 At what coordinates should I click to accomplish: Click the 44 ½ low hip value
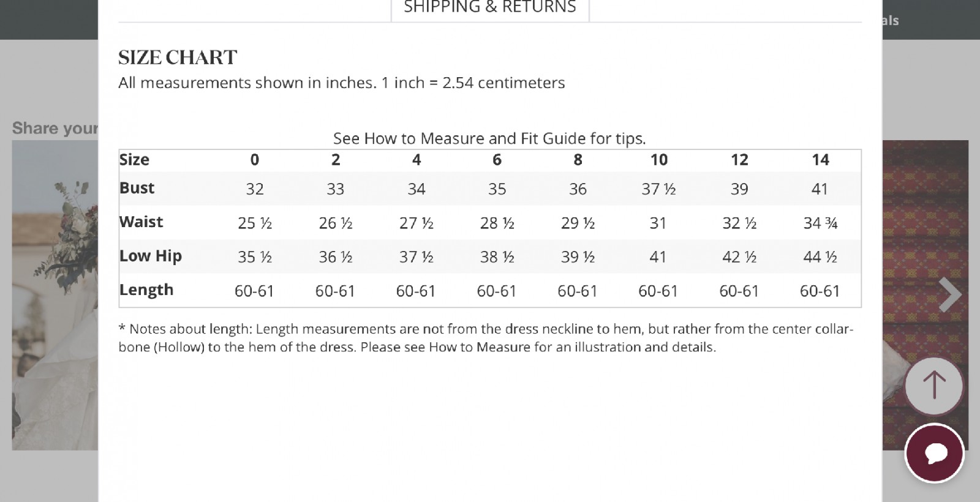pos(820,257)
